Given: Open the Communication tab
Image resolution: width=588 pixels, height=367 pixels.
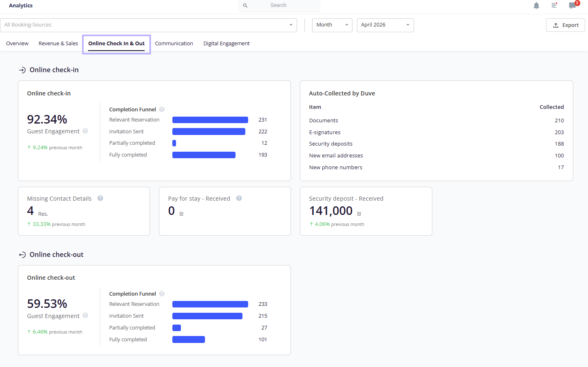Looking at the screenshot, I should [x=174, y=44].
